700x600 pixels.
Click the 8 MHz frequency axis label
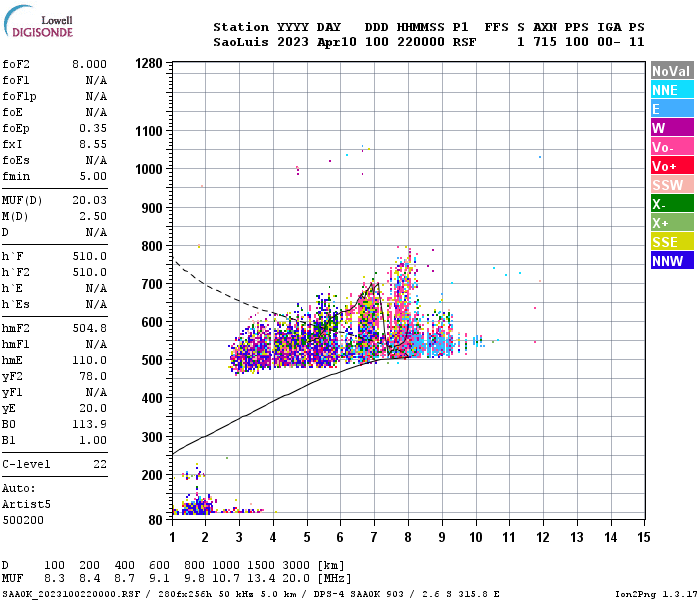click(x=408, y=537)
